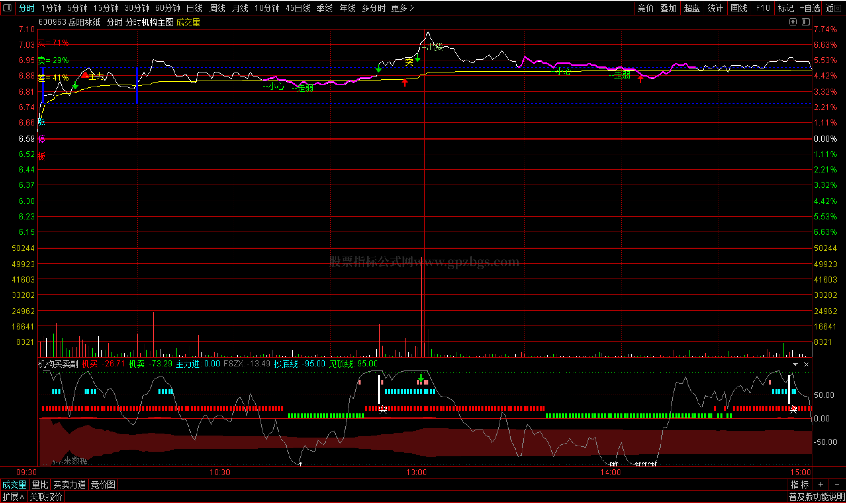
Task: Open the 画线 drawing tool
Action: [738, 8]
